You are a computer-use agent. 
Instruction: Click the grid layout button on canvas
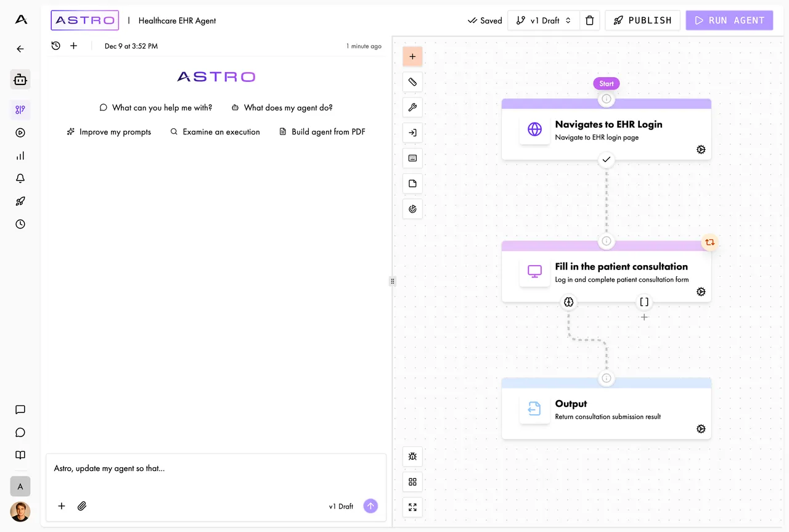pyautogui.click(x=412, y=482)
